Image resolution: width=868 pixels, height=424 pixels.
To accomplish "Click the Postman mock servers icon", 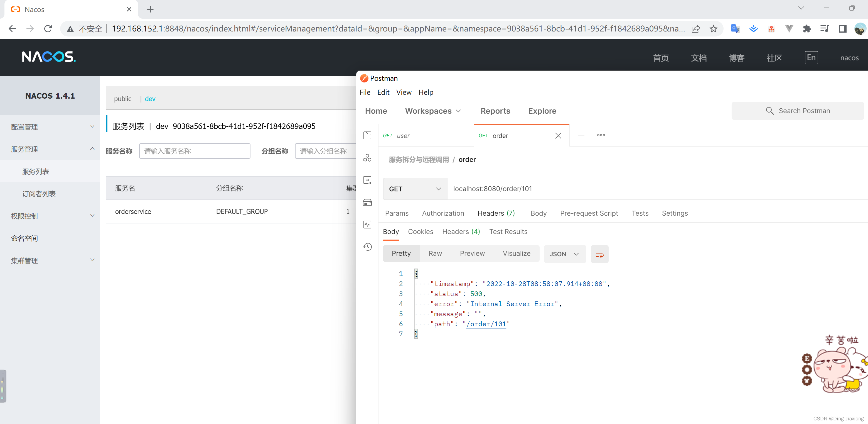I will (x=367, y=202).
